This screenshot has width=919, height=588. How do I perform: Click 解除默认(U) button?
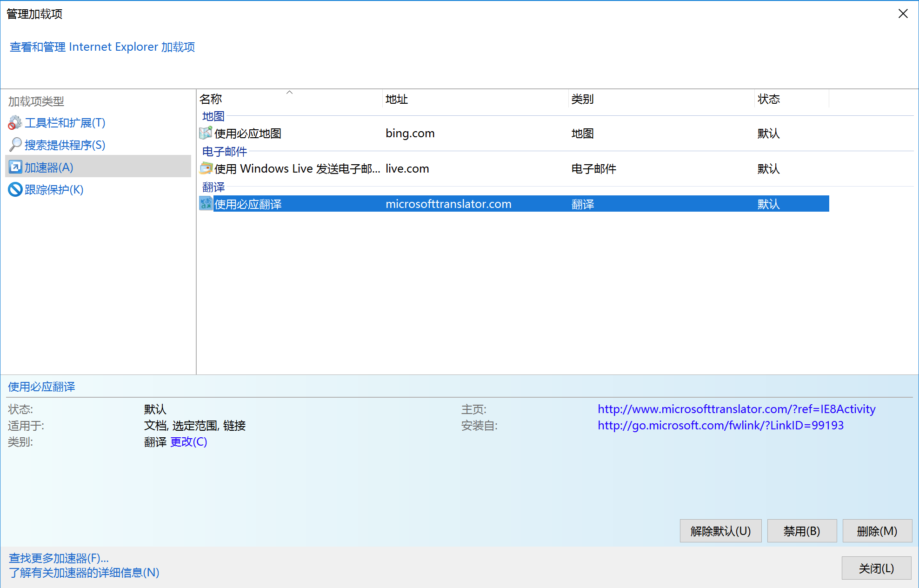(x=720, y=530)
